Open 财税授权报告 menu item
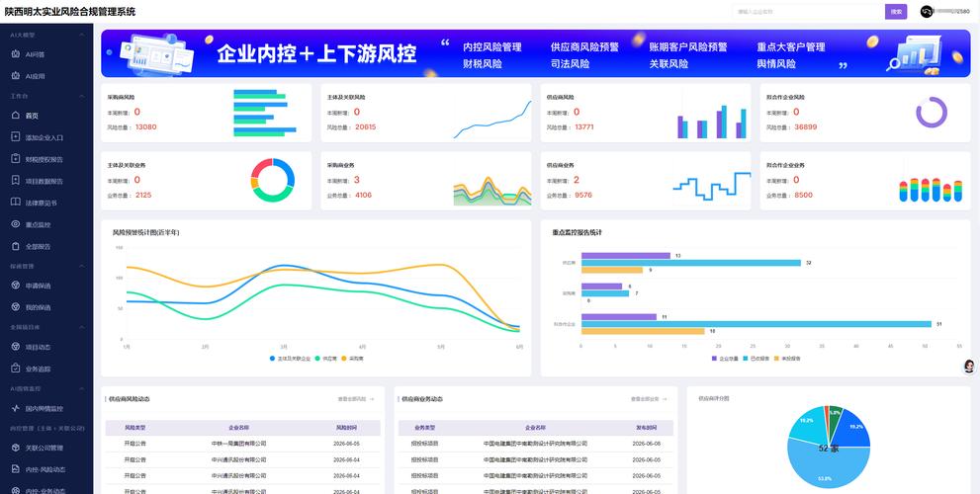Viewport: 980px width, 494px height. tap(46, 159)
